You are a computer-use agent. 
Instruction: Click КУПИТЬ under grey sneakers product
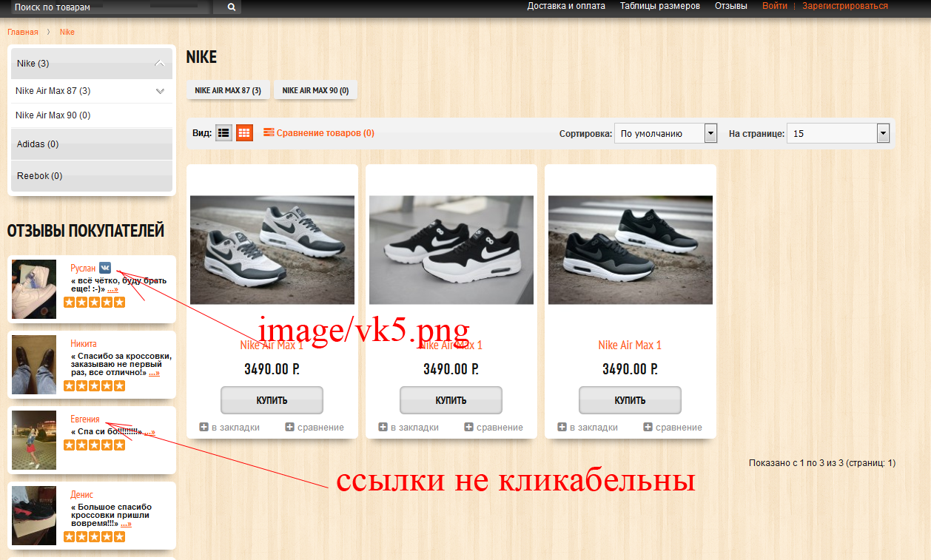coord(272,400)
